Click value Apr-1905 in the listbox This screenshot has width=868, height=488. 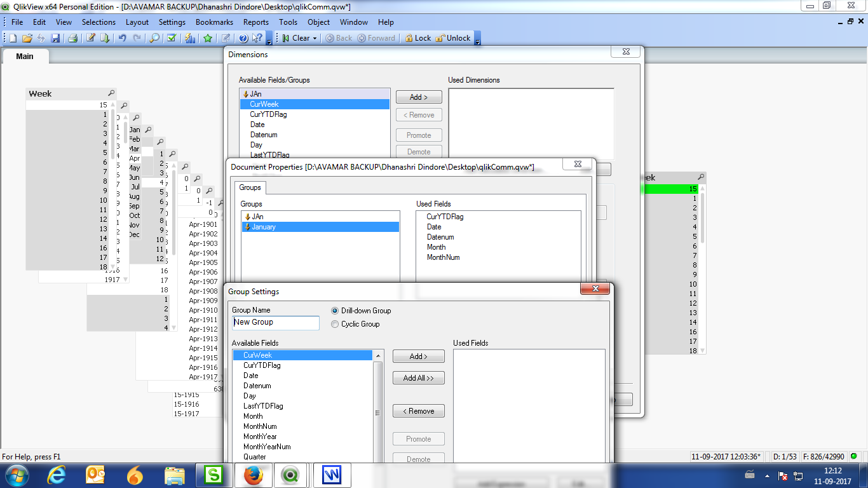point(203,262)
